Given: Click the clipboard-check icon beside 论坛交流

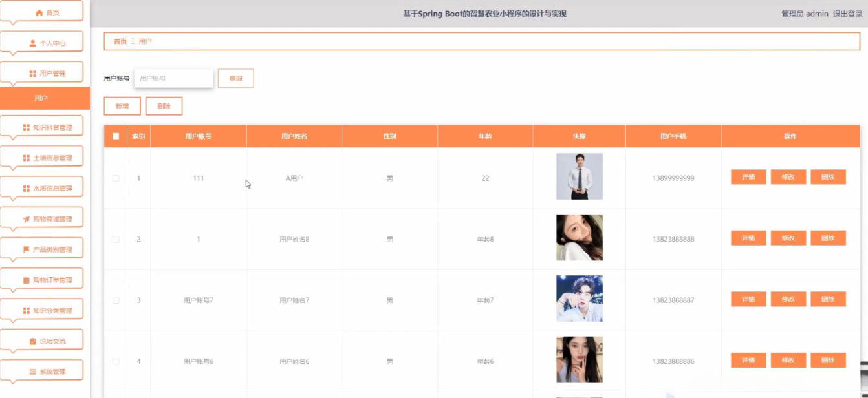Looking at the screenshot, I should tap(33, 341).
